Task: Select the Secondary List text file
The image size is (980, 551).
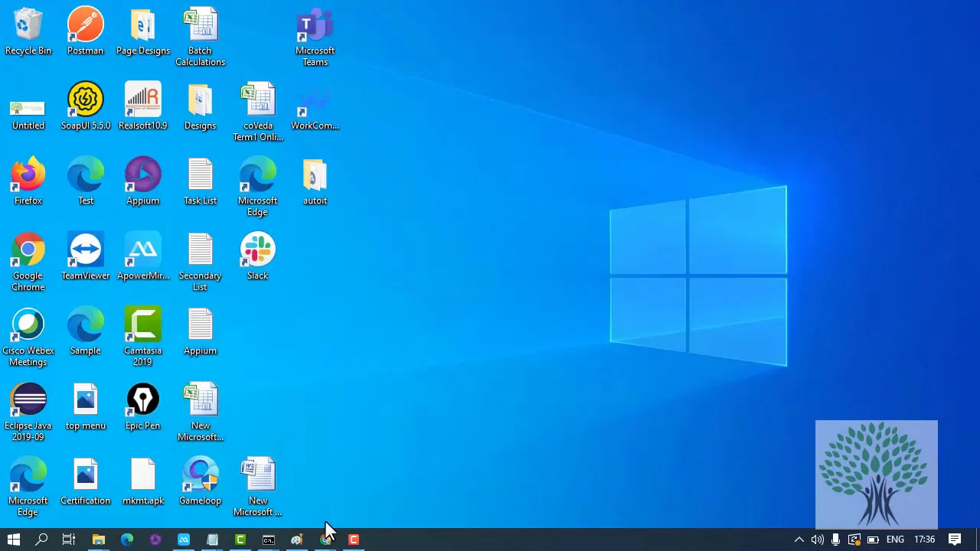Action: [200, 262]
